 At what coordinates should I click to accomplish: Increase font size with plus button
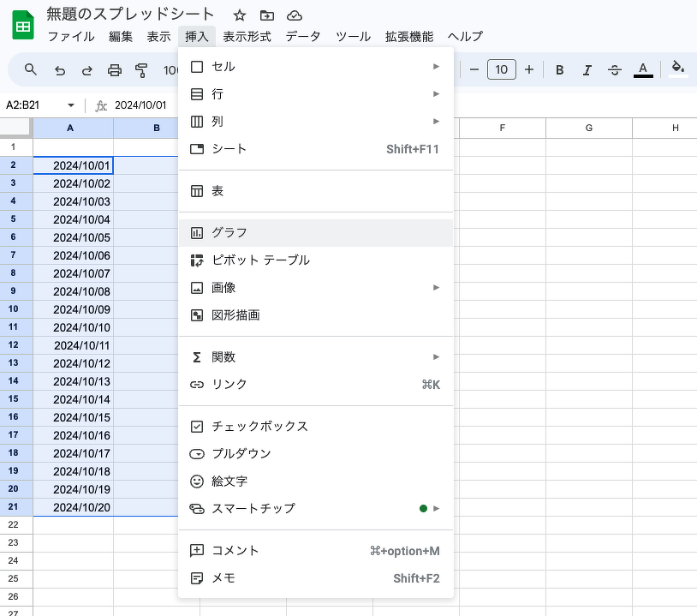529,69
